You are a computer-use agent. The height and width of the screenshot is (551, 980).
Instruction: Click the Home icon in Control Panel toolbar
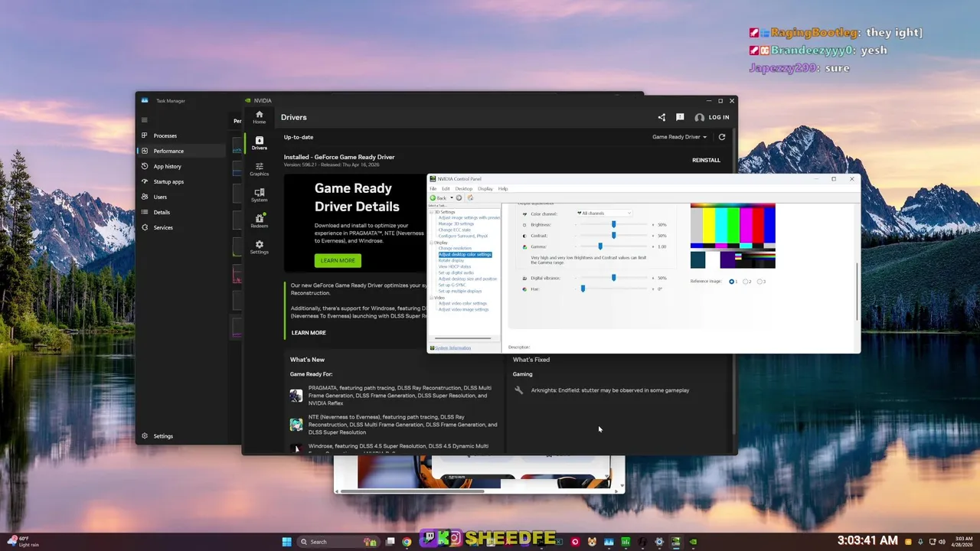pyautogui.click(x=470, y=197)
